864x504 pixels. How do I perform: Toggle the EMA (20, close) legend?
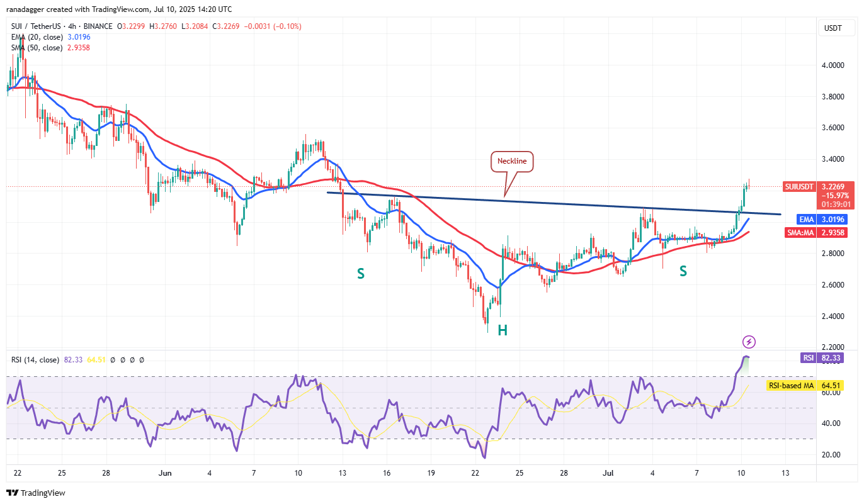(35, 37)
